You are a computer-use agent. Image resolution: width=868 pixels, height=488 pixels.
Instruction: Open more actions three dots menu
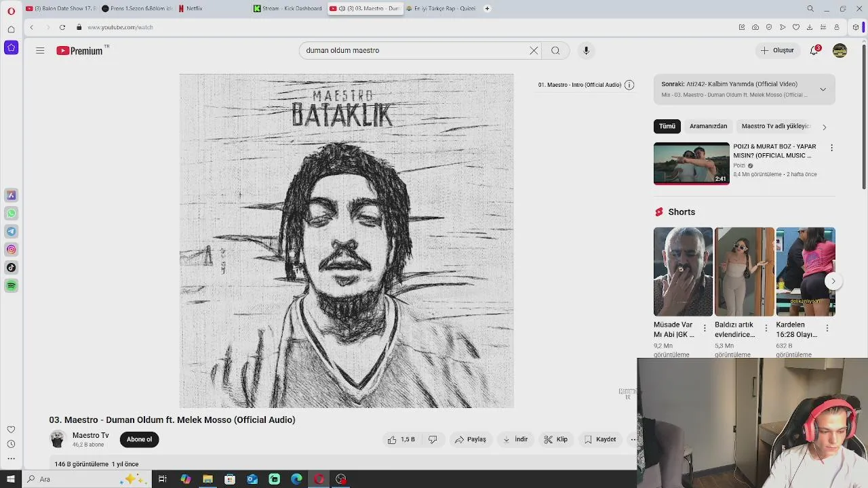point(633,439)
